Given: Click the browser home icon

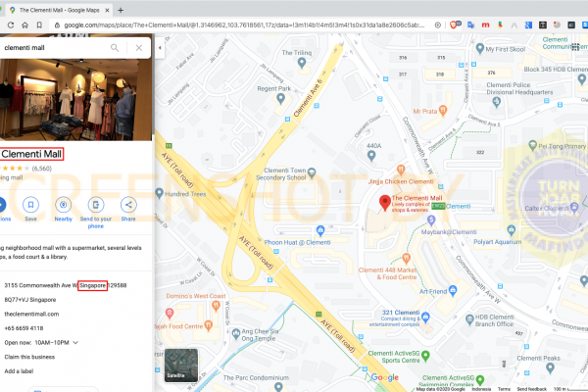Looking at the screenshot, I should 24,25.
